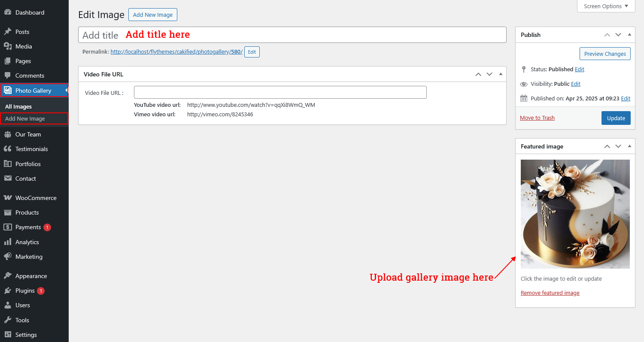The height and width of the screenshot is (342, 644).
Task: Move the Publish panel down with chevron
Action: tap(618, 35)
